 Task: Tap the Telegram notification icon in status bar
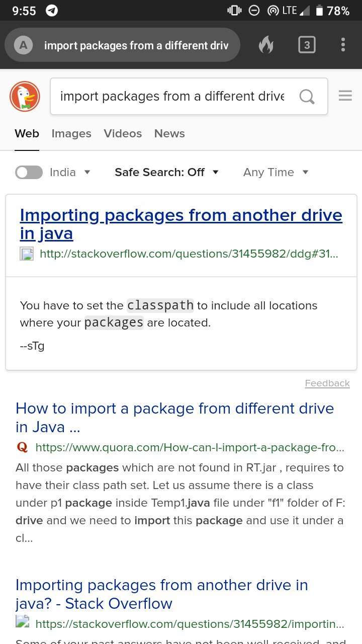tap(52, 11)
